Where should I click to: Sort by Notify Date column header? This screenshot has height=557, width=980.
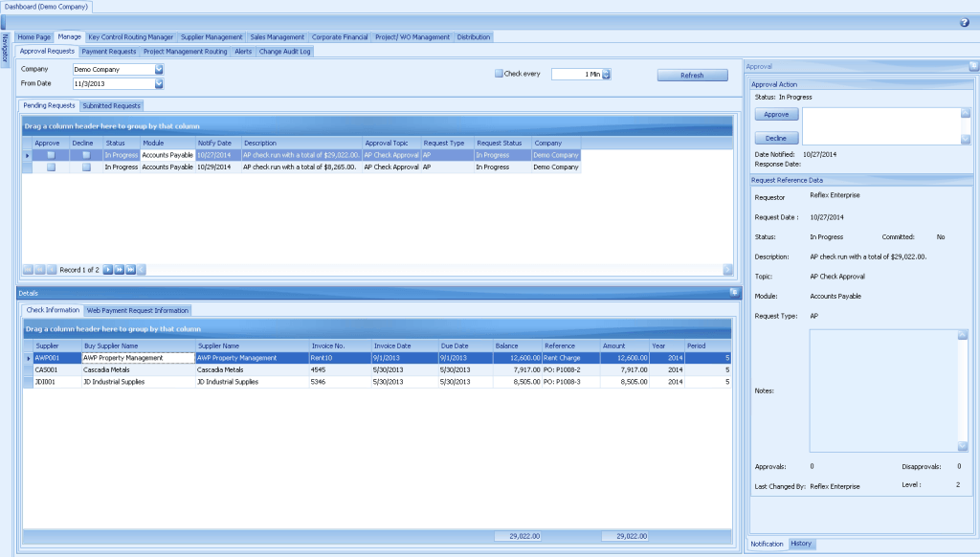218,144
